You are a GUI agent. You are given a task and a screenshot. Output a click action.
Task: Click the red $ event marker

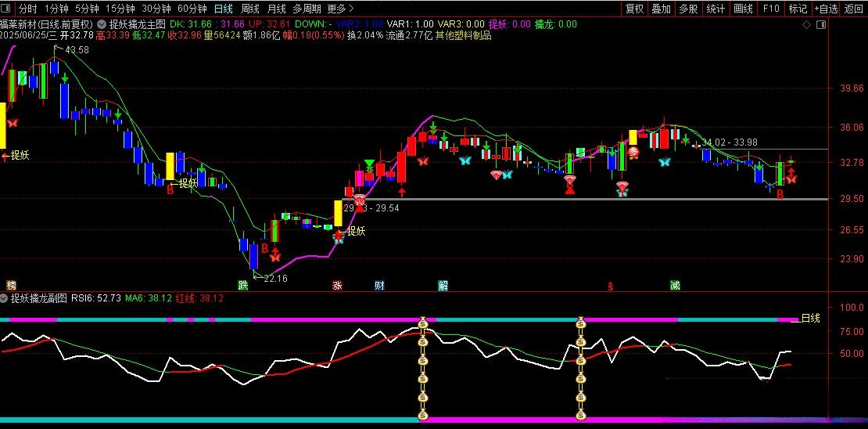610,287
